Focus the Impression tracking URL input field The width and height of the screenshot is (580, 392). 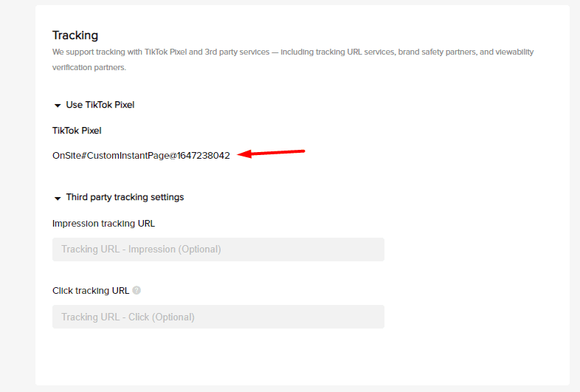218,250
